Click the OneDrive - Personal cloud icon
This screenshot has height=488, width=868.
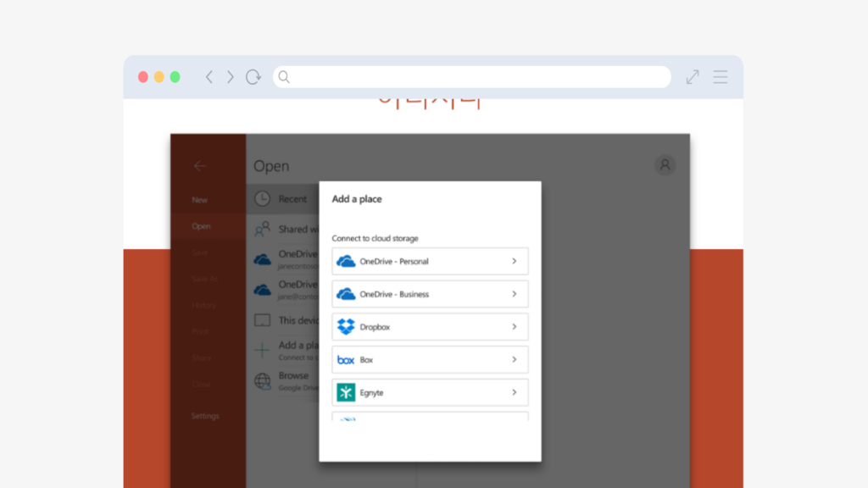(346, 261)
